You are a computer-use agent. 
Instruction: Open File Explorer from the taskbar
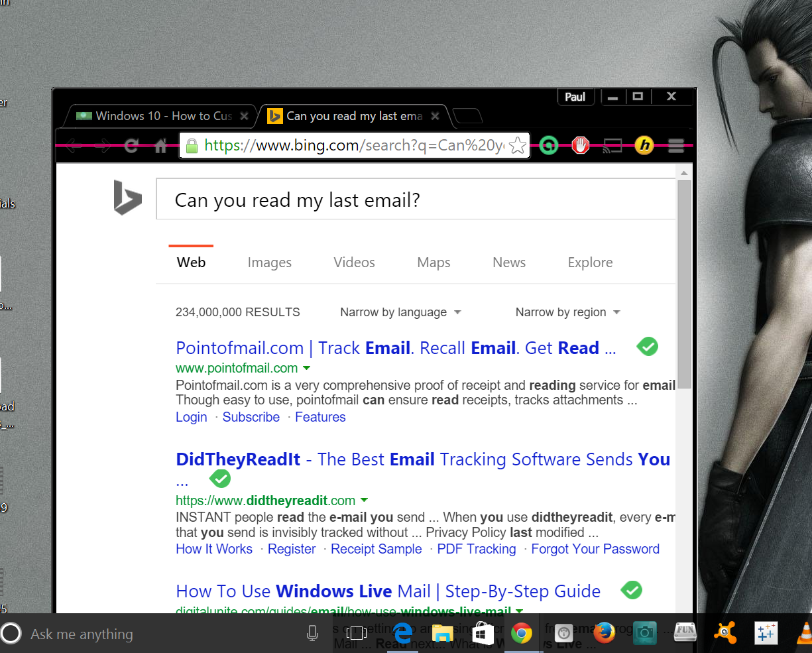pyautogui.click(x=442, y=634)
